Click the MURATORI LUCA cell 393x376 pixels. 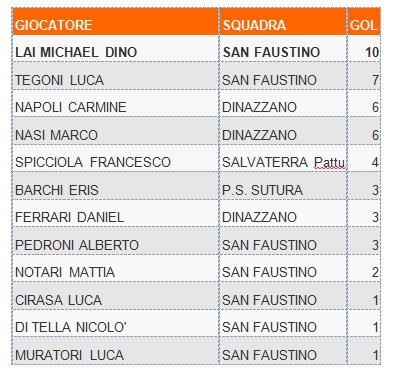click(x=116, y=351)
